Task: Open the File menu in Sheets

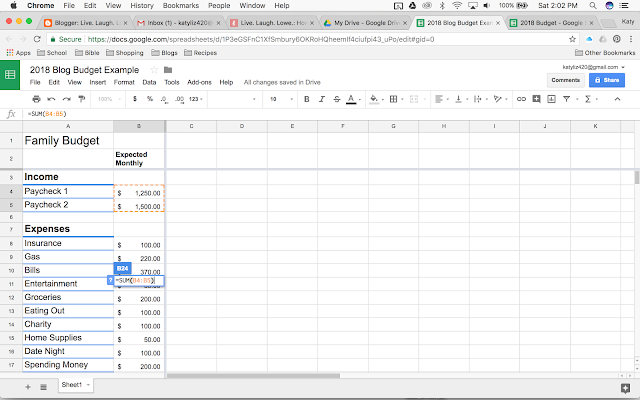Action: pos(35,82)
